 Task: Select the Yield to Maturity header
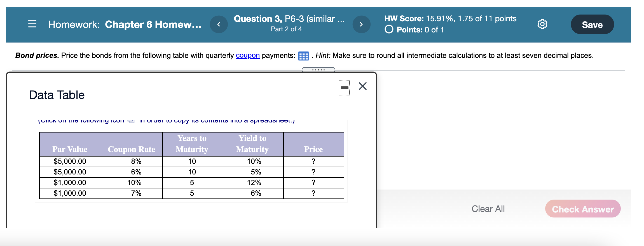pos(252,144)
